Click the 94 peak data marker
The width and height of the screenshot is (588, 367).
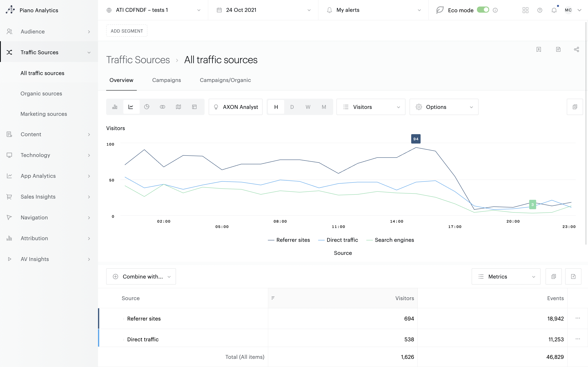[416, 139]
